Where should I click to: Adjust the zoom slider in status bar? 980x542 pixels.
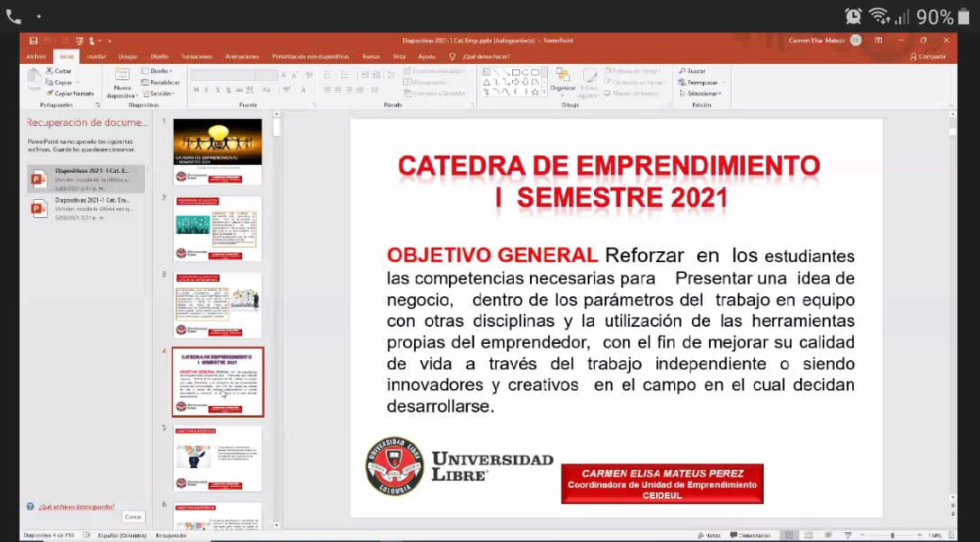[892, 536]
